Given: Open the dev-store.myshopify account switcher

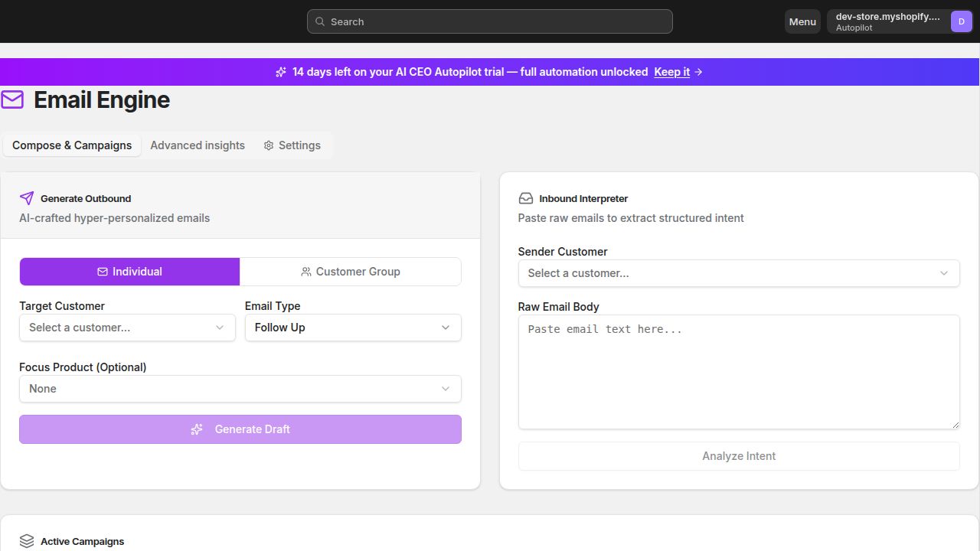Looking at the screenshot, I should [x=901, y=21].
